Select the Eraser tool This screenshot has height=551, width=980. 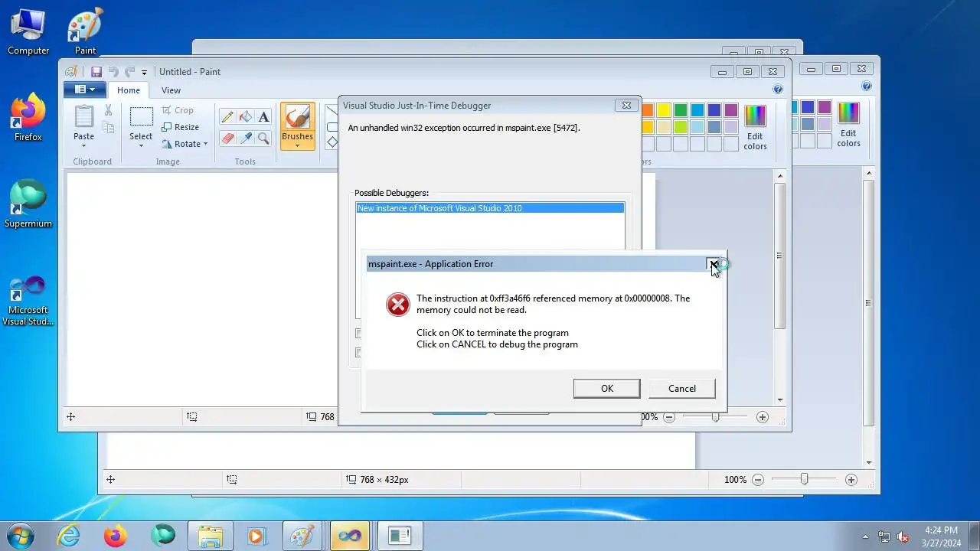(227, 139)
